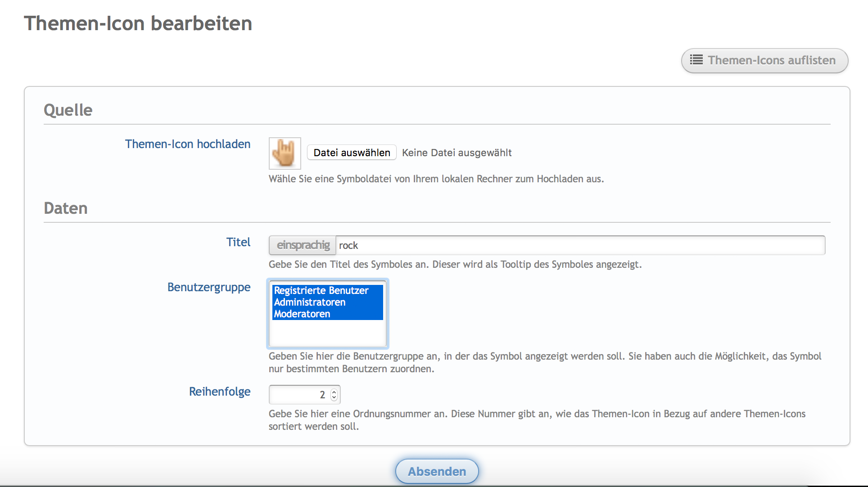
Task: Click the Benutzergruppe field label
Action: pos(209,287)
